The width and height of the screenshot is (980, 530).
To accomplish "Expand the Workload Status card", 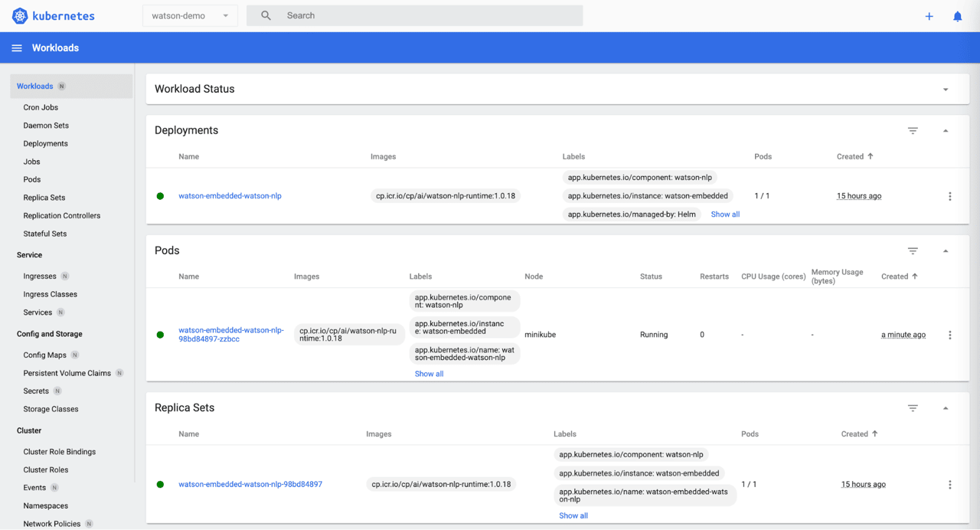I will coord(946,90).
